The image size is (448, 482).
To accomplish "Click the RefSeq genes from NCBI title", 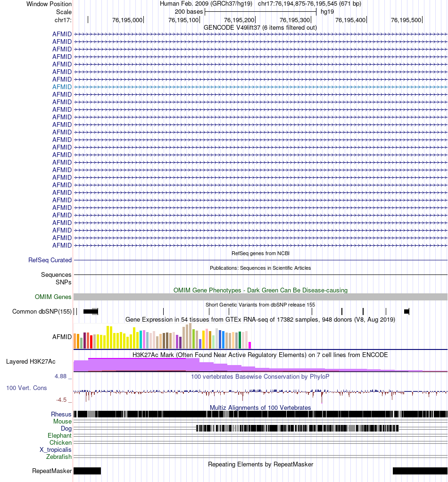I will (260, 253).
